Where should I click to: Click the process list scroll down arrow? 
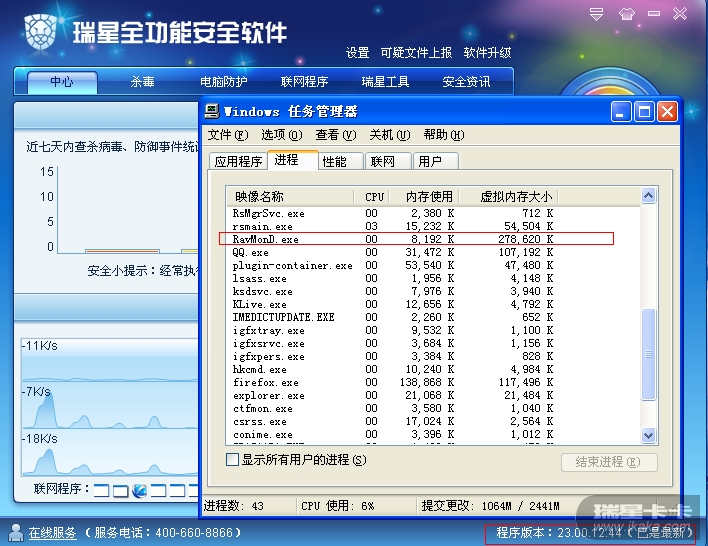pos(648,435)
